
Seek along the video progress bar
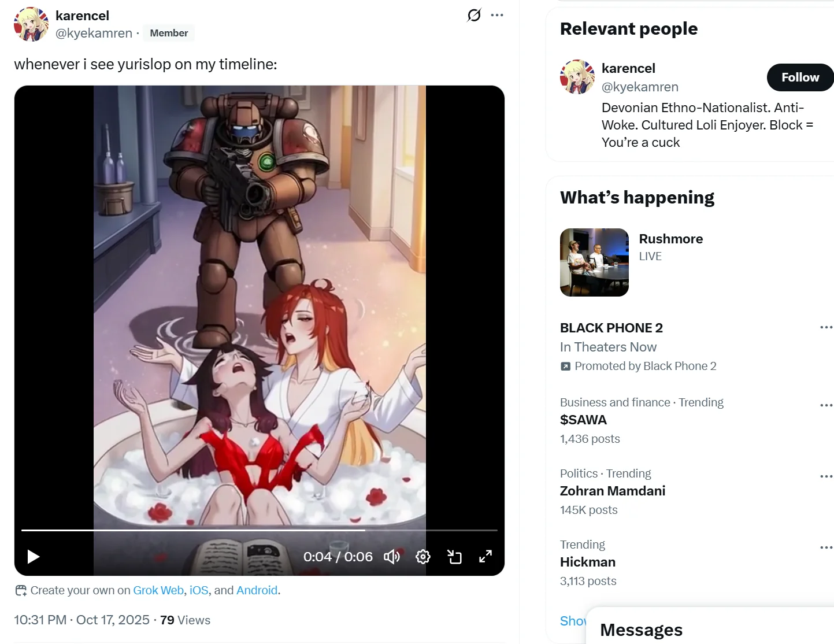[x=260, y=530]
